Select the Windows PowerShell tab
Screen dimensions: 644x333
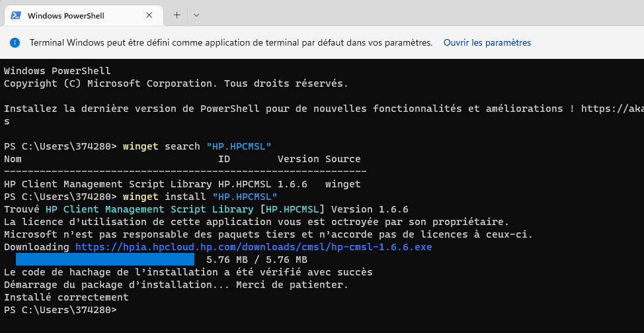pos(83,16)
